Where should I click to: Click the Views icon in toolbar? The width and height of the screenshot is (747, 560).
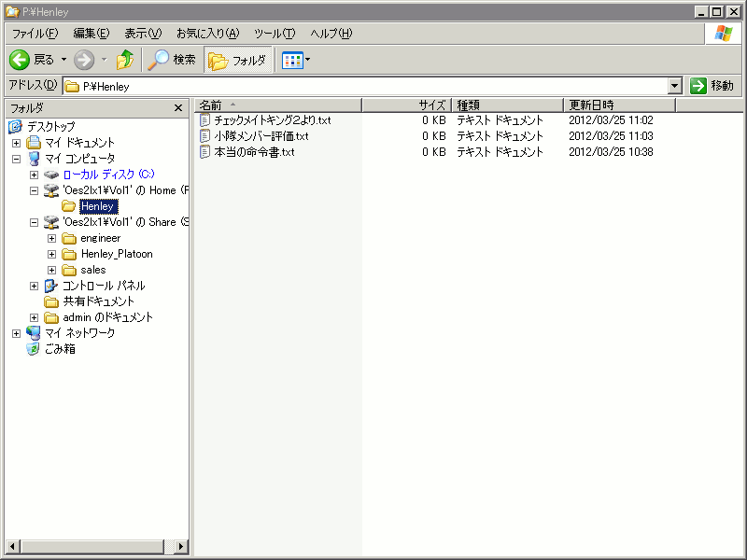pos(292,61)
